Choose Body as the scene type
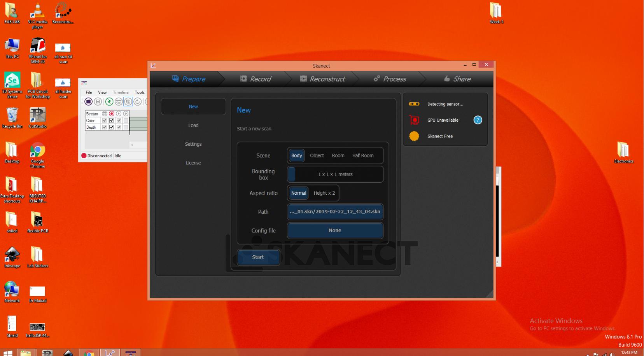Viewport: 644px width, 356px height. pos(297,155)
